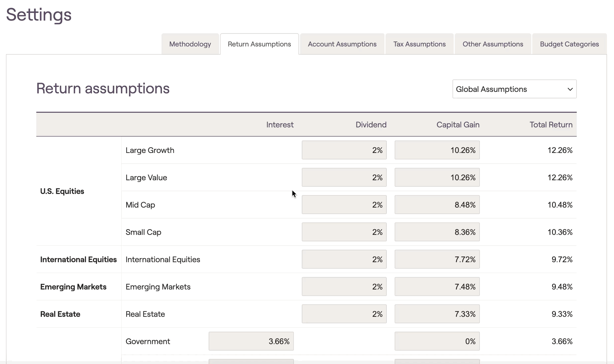Edit International Equities capital gain field
The width and height of the screenshot is (614, 364).
click(x=437, y=259)
